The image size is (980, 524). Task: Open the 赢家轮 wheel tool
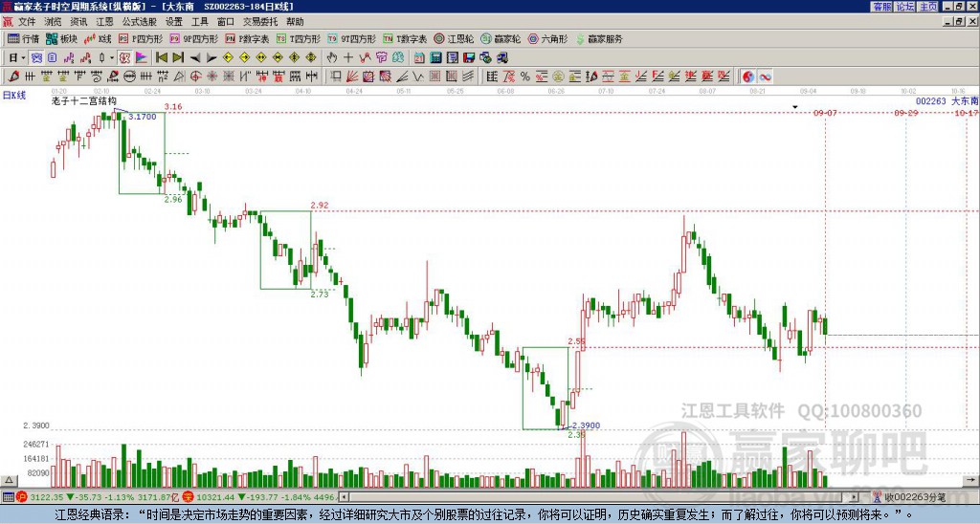(x=501, y=38)
